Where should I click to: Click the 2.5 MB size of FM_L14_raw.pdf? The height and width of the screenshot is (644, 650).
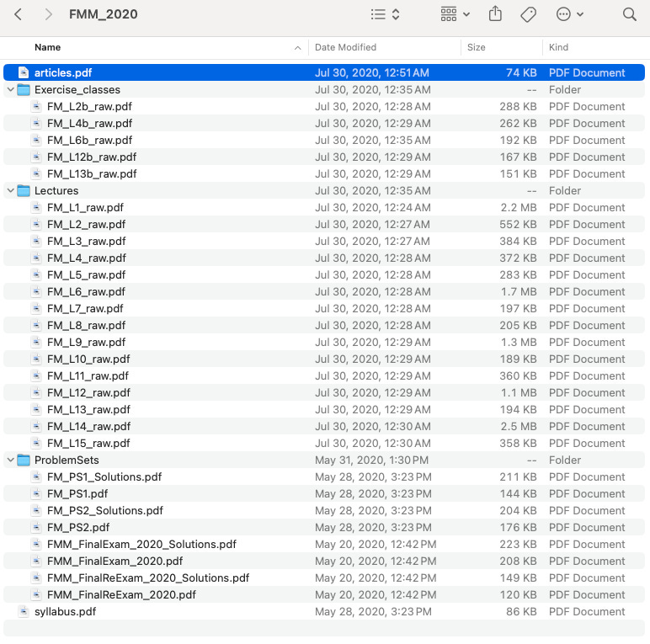pyautogui.click(x=519, y=427)
